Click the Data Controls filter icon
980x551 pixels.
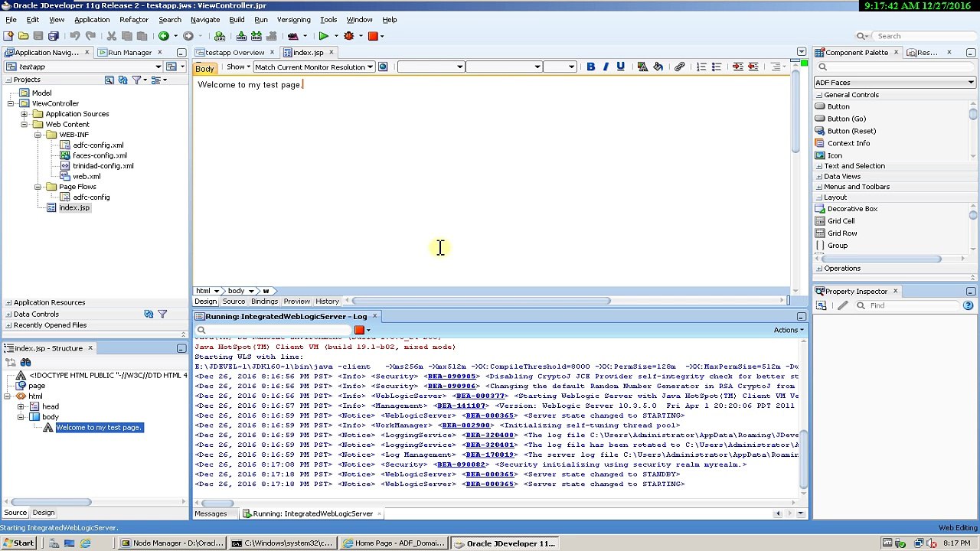tap(162, 314)
